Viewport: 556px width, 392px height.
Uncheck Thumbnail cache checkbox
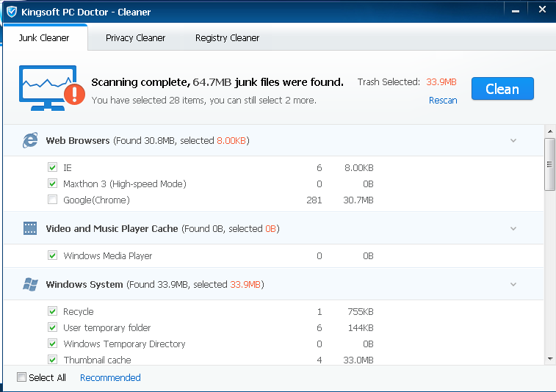52,360
